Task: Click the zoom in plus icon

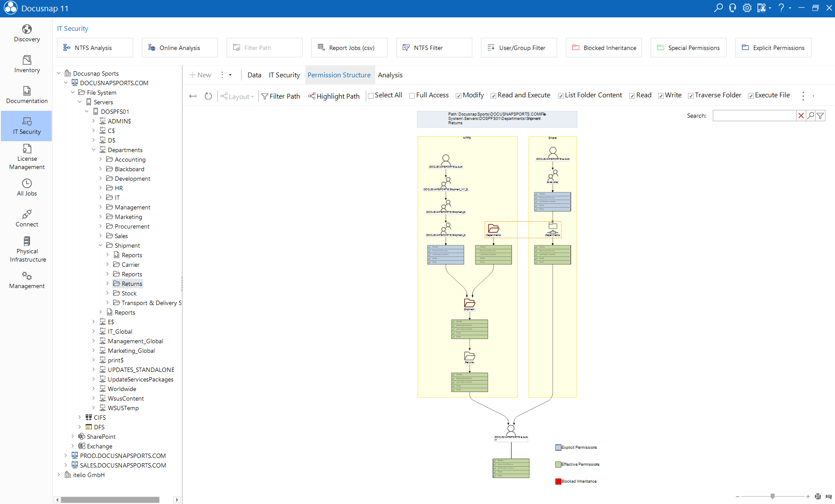Action: [x=808, y=497]
